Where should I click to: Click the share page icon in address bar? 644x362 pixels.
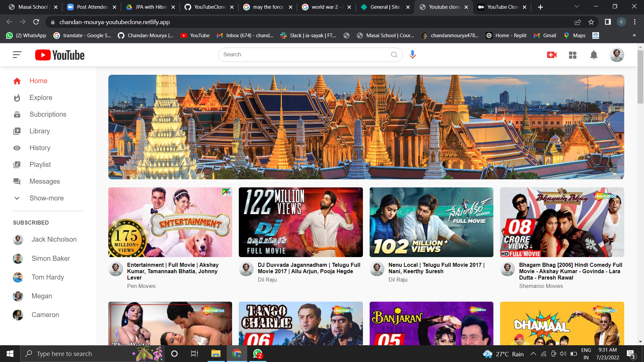[x=578, y=22]
